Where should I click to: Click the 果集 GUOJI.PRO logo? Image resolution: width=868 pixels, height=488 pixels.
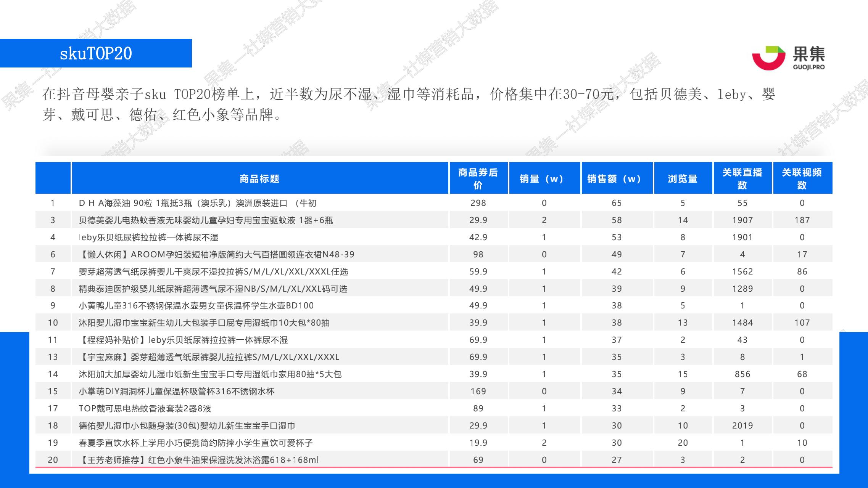pos(788,58)
